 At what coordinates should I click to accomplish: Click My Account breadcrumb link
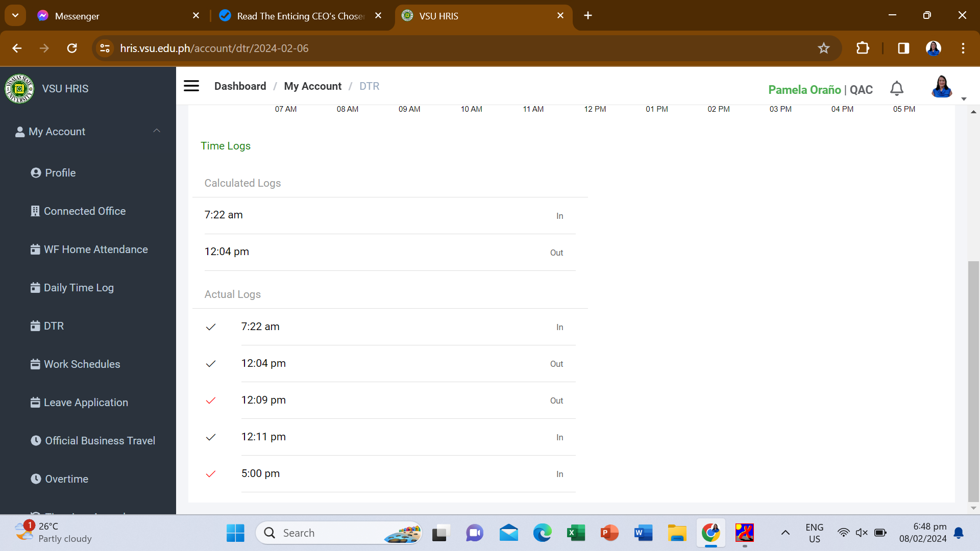(312, 86)
